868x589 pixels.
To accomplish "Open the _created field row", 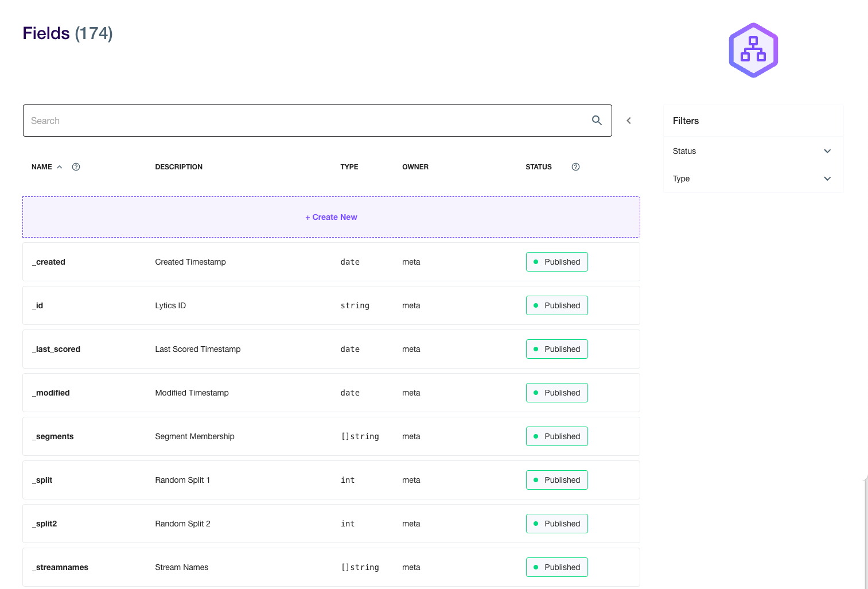I will coord(331,262).
